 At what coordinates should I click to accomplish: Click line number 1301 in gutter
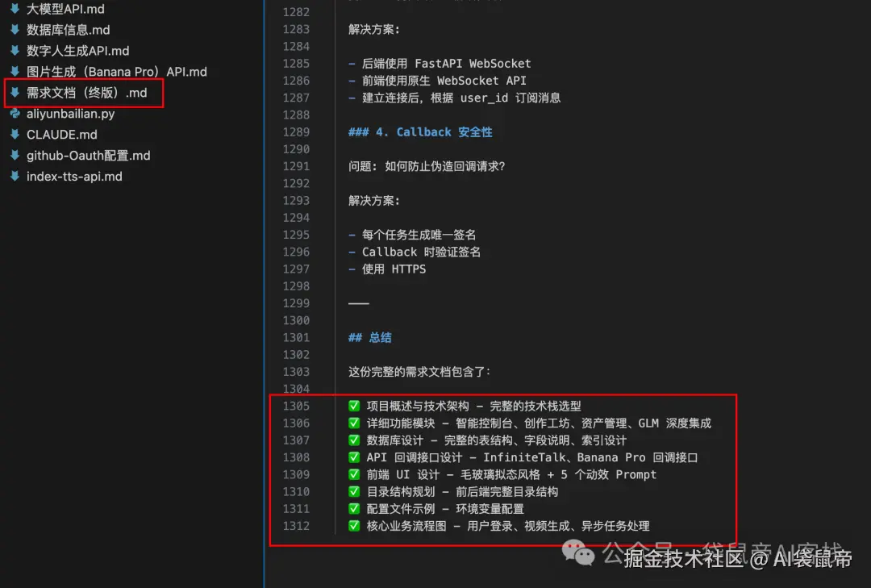[x=296, y=337]
